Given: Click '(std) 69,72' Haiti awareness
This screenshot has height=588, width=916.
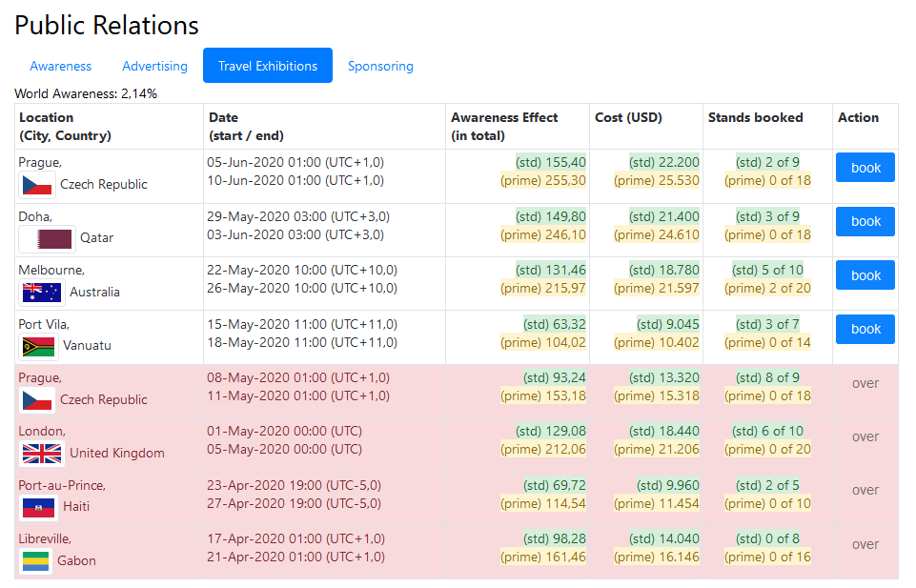Looking at the screenshot, I should tap(555, 485).
